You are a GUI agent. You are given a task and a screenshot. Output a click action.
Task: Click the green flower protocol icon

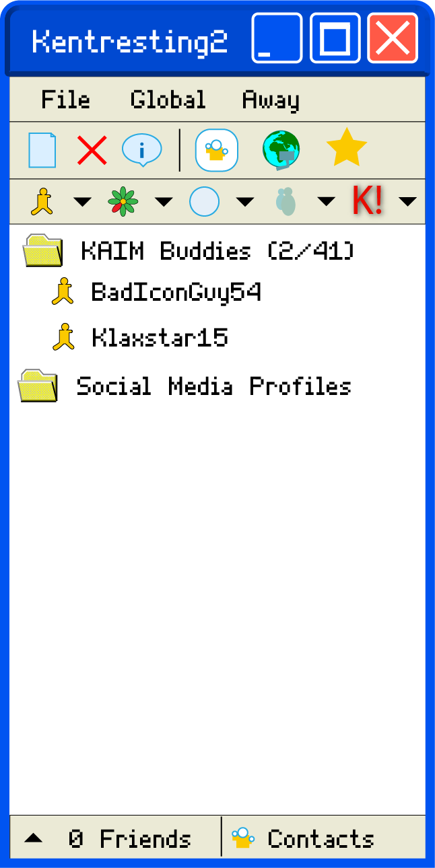pyautogui.click(x=123, y=201)
